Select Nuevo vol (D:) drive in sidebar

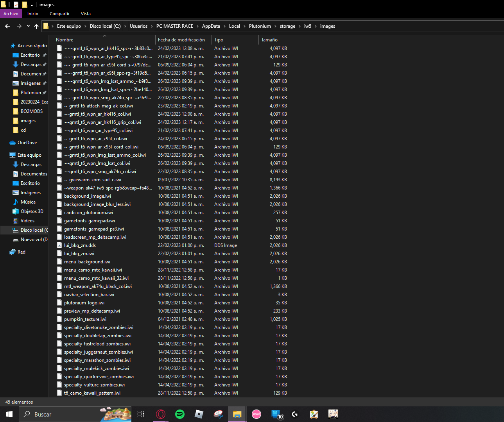(x=30, y=240)
